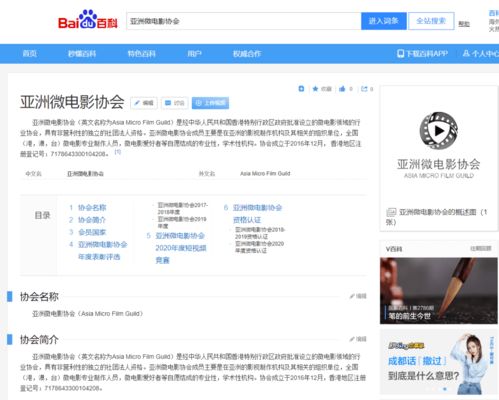Open sub-entry 亚洲微电影协会2017-2018年度
The width and height of the screenshot is (499, 400).
tap(182, 208)
